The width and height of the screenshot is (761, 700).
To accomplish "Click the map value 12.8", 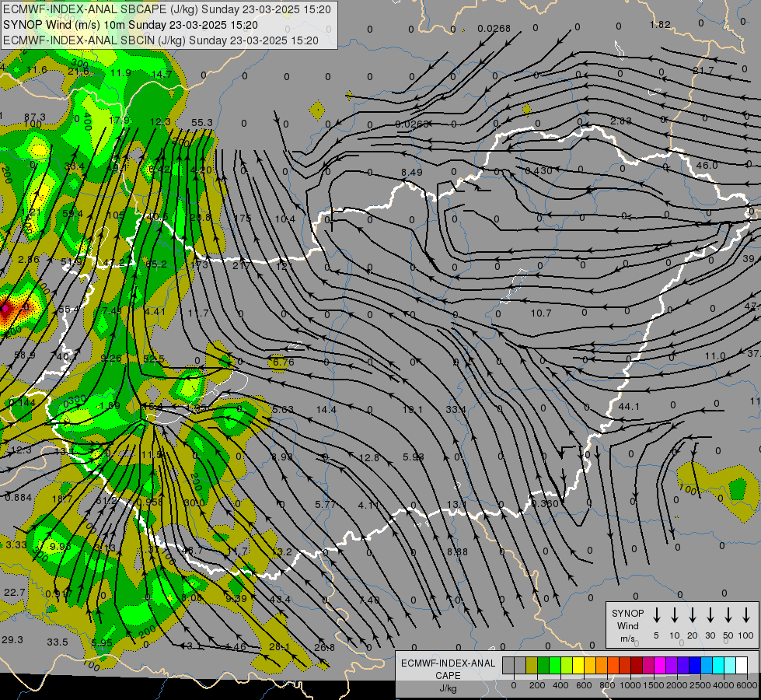I will pyautogui.click(x=369, y=457).
